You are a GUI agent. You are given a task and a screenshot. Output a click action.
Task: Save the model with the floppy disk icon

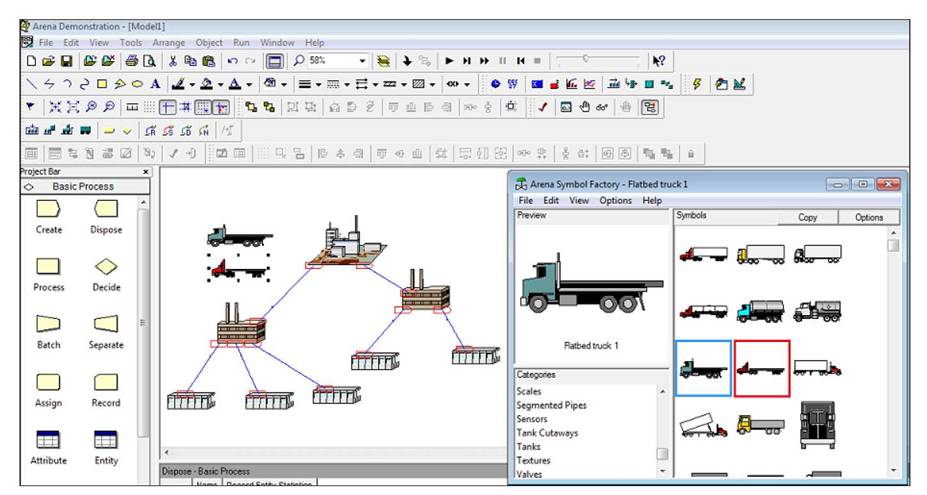pos(66,60)
